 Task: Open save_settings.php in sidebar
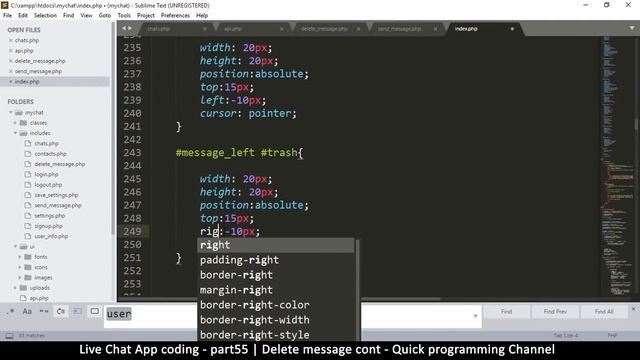(56, 195)
